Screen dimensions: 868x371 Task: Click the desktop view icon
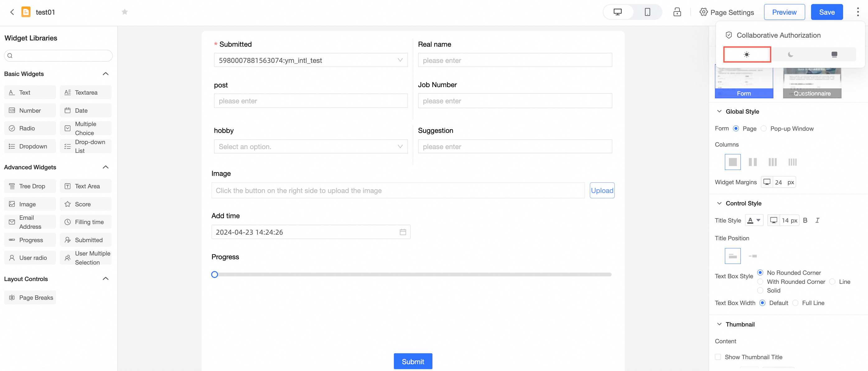point(617,12)
